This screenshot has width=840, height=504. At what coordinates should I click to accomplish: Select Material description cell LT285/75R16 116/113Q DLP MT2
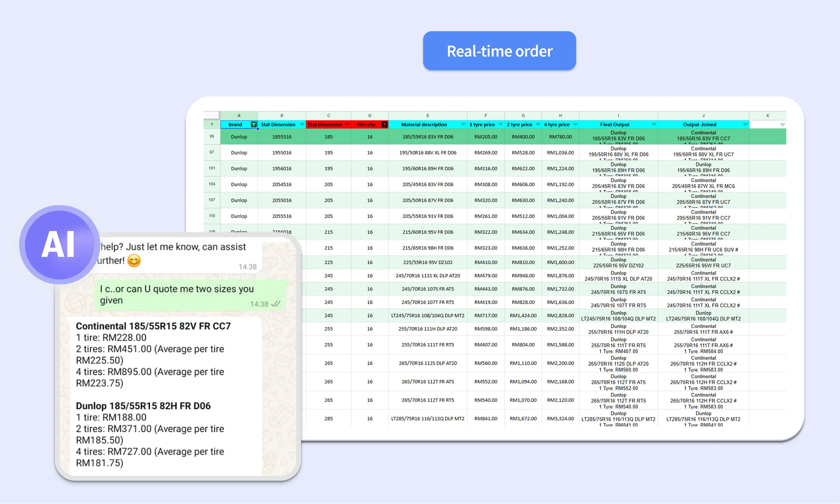pos(428,419)
